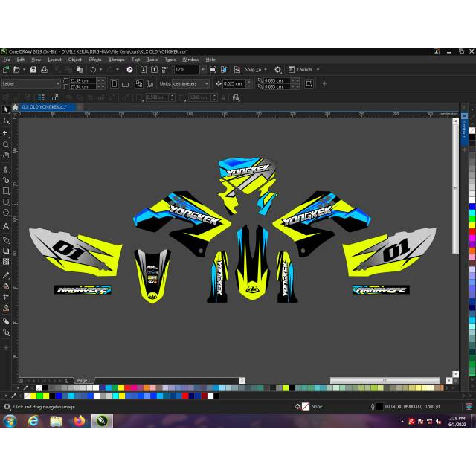476x476 pixels.
Task: Select the Page 1 tab
Action: [83, 380]
